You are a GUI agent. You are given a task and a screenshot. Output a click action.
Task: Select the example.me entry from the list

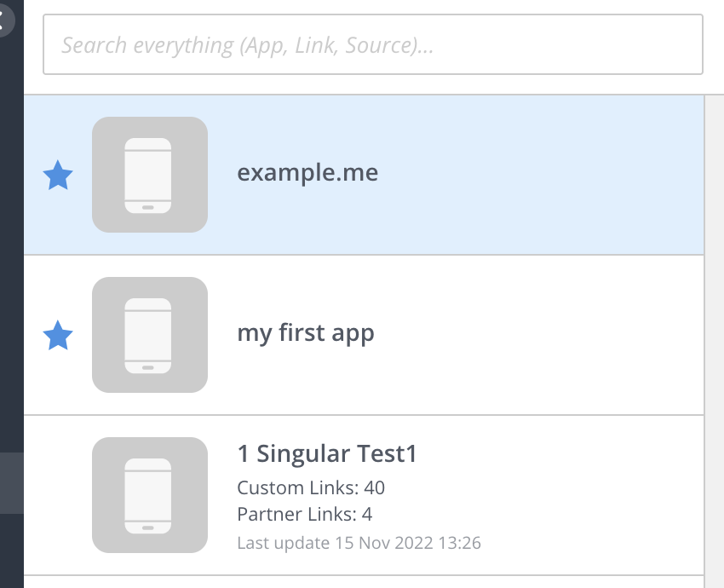click(307, 174)
